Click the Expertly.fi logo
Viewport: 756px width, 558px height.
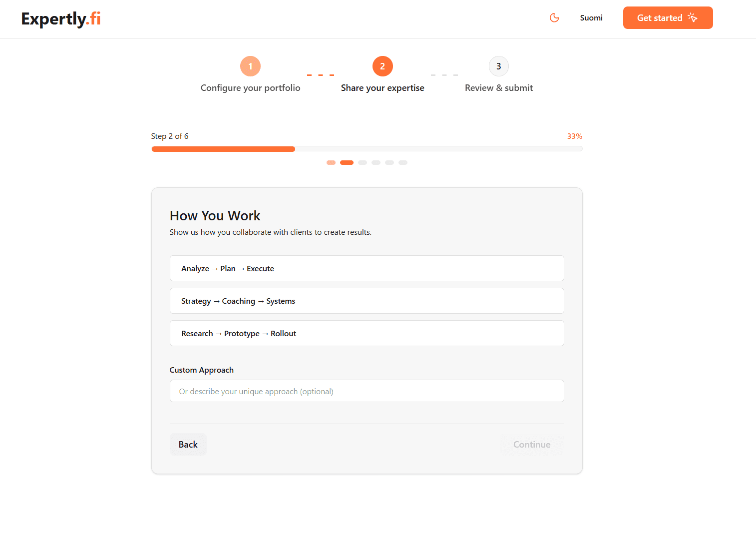click(61, 19)
